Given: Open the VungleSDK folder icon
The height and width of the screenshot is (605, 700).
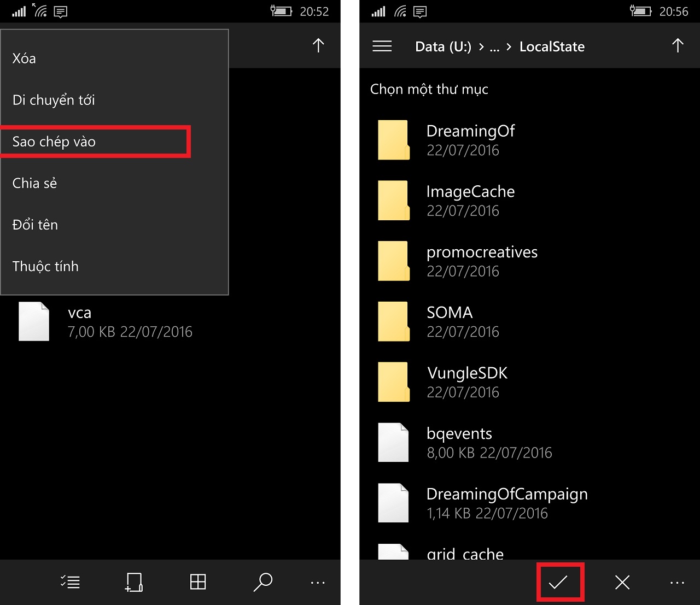Looking at the screenshot, I should click(x=394, y=382).
